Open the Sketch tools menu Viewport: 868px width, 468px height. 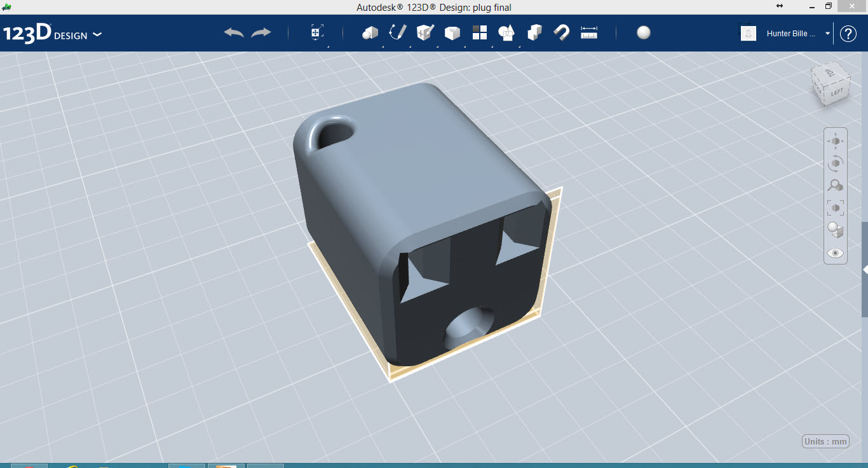click(x=398, y=33)
